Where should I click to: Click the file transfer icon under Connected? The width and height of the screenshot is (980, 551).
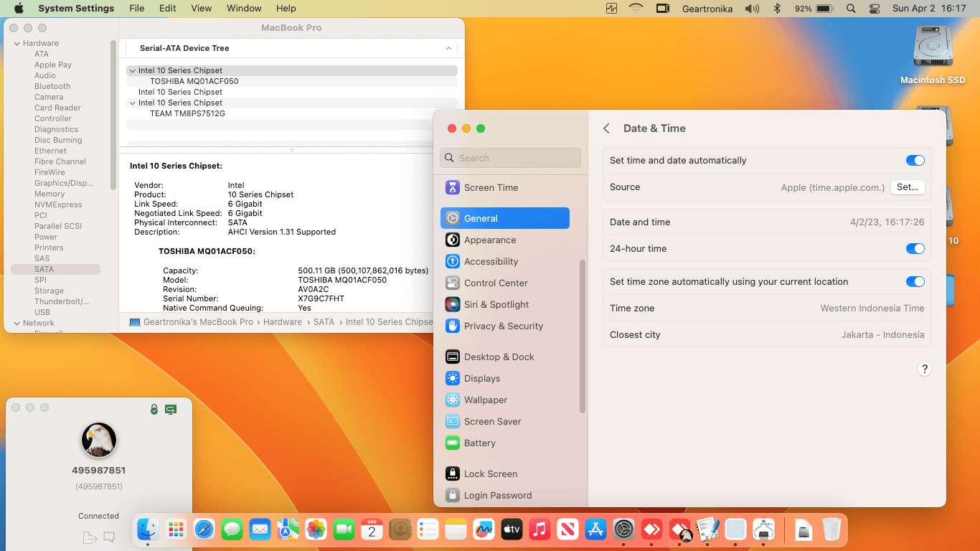pyautogui.click(x=90, y=537)
